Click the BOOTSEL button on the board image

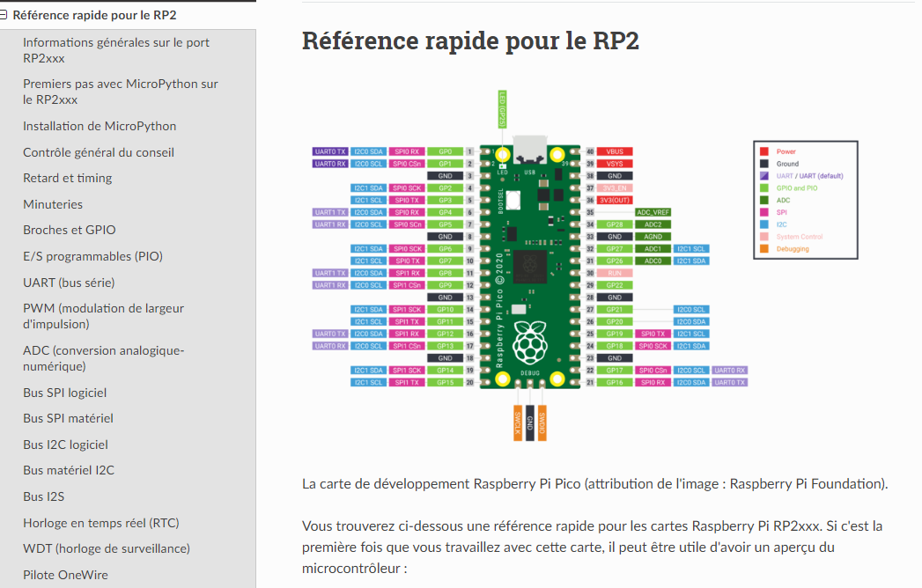pyautogui.click(x=513, y=201)
